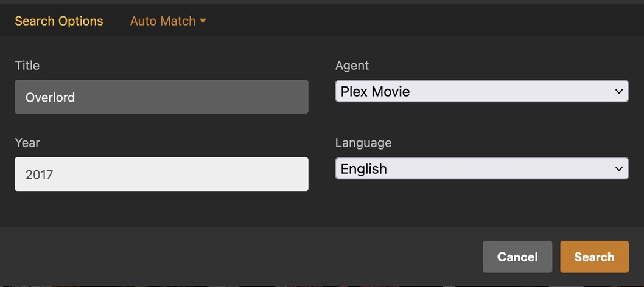644x287 pixels.
Task: Expand the Language dropdown
Action: click(x=481, y=169)
